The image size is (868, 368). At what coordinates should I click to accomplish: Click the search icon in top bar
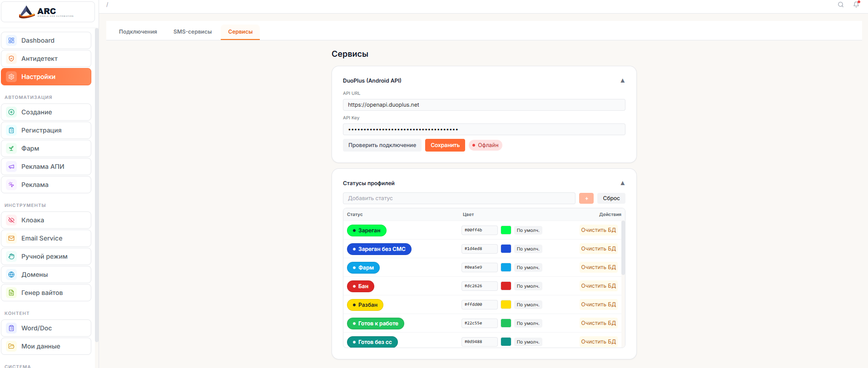pyautogui.click(x=841, y=5)
